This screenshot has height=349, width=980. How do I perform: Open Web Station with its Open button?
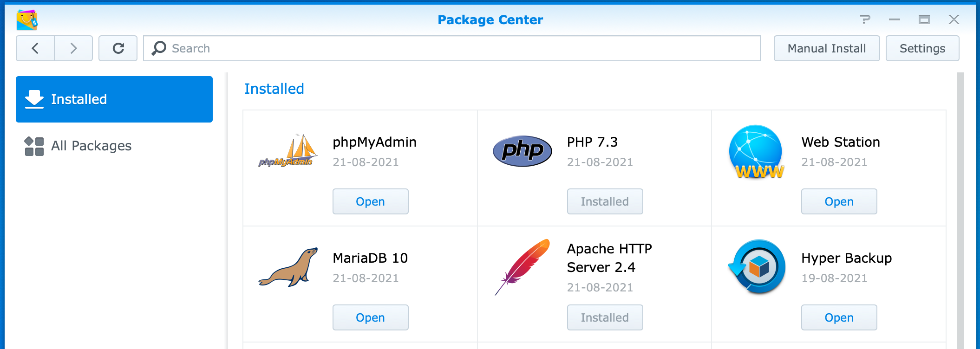click(x=839, y=201)
